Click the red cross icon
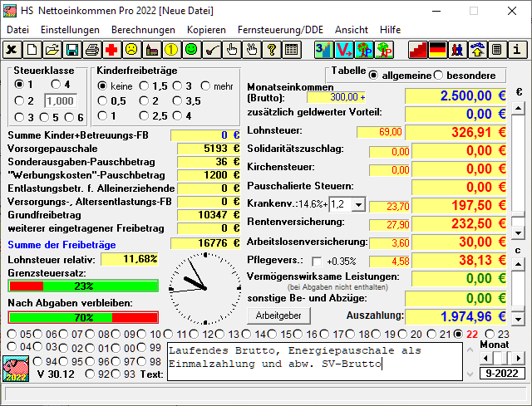Image resolution: width=532 pixels, height=406 pixels. point(112,50)
